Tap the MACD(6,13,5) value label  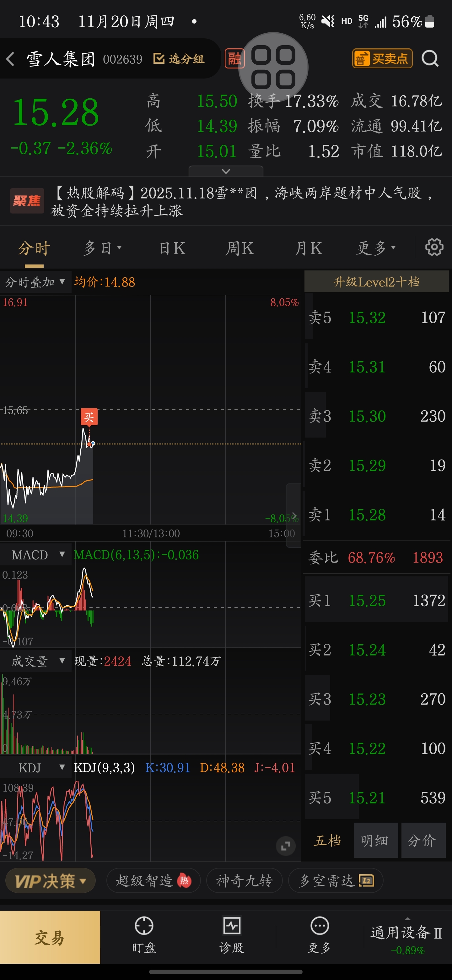coord(136,555)
